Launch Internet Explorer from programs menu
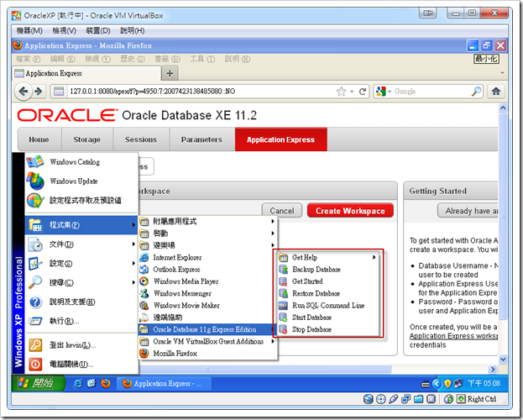The height and width of the screenshot is (420, 523). coord(207,257)
